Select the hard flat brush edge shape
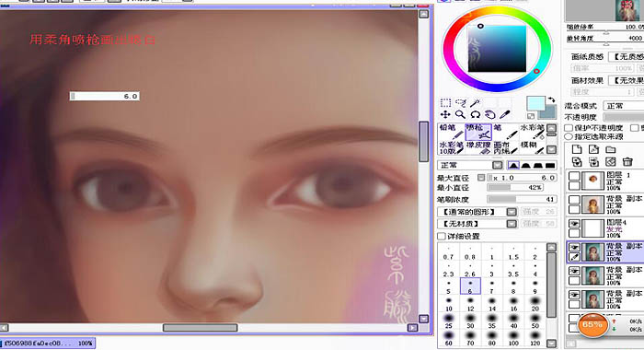This screenshot has height=350, width=644. 550,166
